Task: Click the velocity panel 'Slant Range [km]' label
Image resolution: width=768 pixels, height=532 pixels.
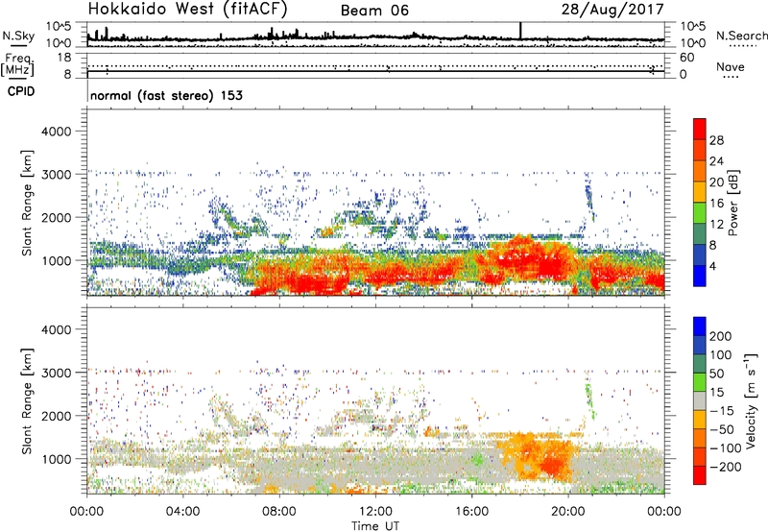Action: click(27, 400)
